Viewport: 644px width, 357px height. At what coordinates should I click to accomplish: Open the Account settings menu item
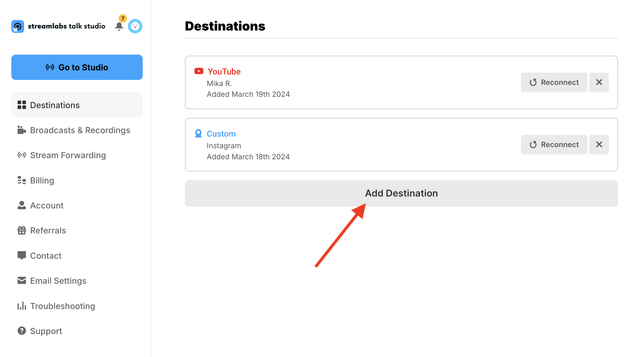46,206
